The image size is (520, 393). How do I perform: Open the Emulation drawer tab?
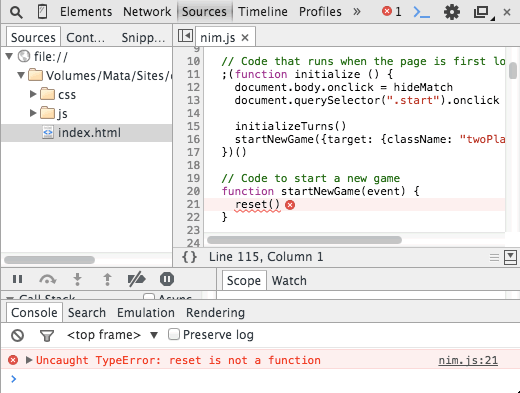[x=146, y=313]
